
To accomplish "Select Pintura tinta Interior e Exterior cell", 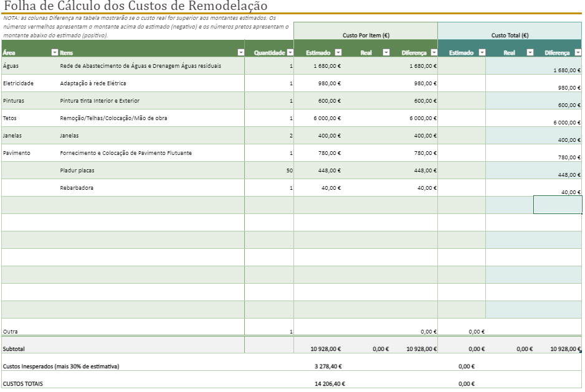I will click(x=151, y=101).
